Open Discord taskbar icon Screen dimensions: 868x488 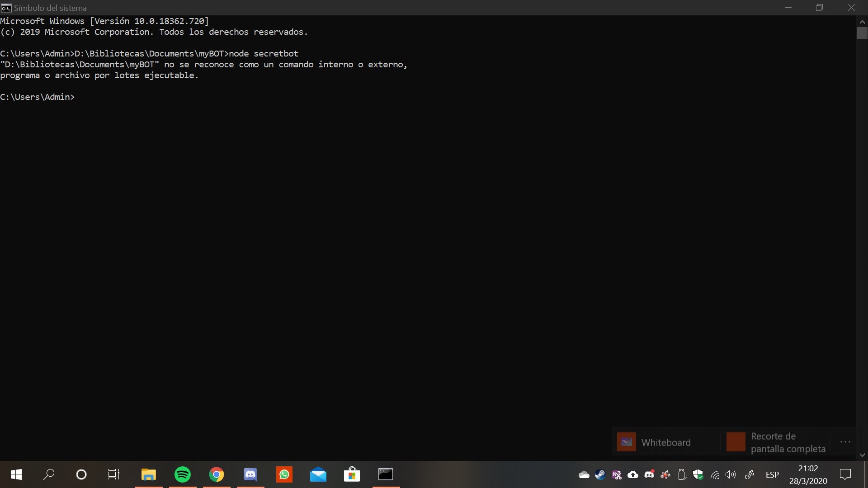(x=250, y=474)
